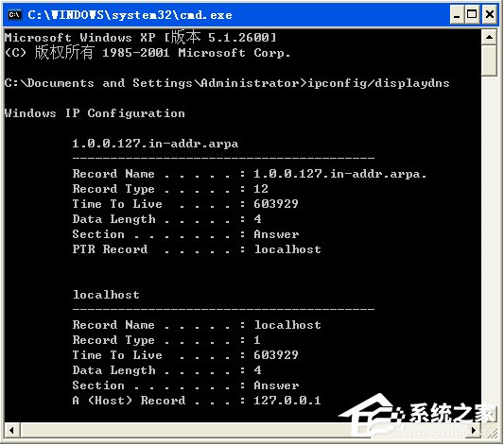The image size is (504, 445).
Task: Click the first Time To Live 603929 value
Action: pyautogui.click(x=276, y=203)
